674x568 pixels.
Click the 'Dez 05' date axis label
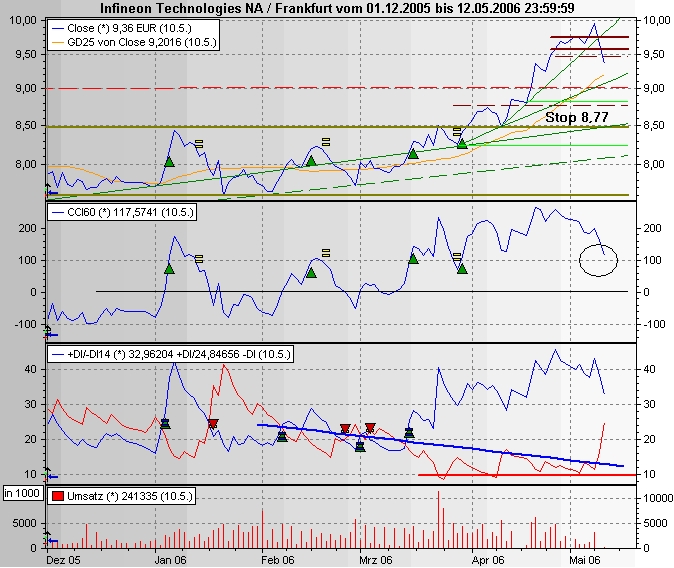click(x=64, y=560)
